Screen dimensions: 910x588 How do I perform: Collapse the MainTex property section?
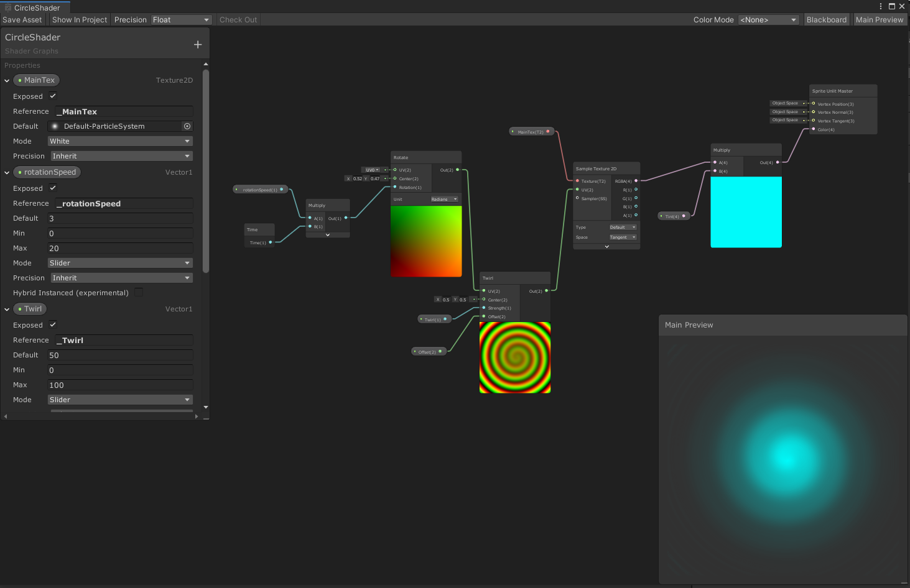tap(7, 81)
